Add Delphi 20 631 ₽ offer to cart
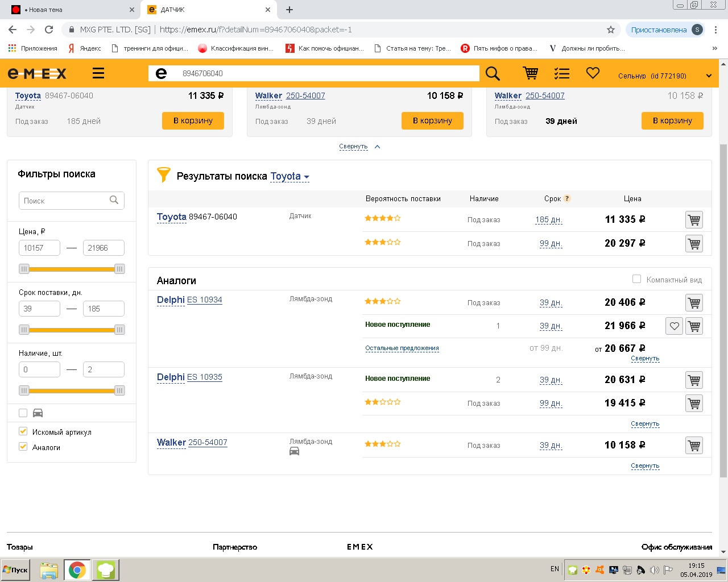This screenshot has height=582, width=728. (694, 380)
